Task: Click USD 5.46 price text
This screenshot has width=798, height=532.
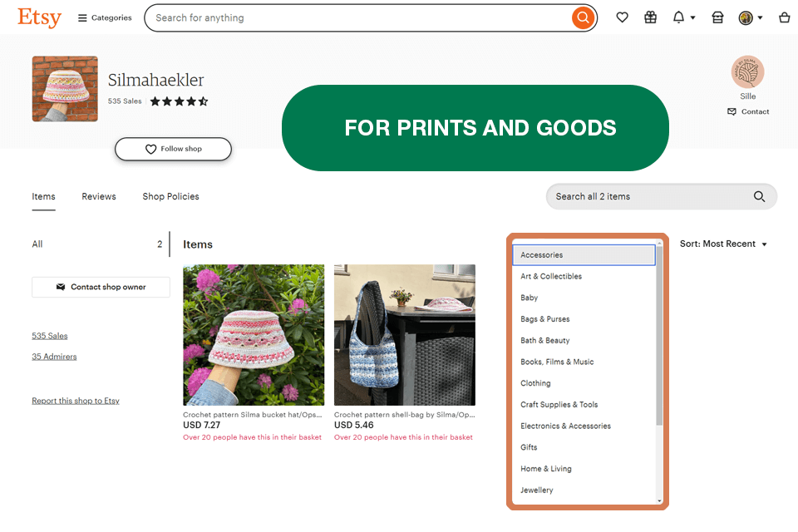Action: point(354,425)
